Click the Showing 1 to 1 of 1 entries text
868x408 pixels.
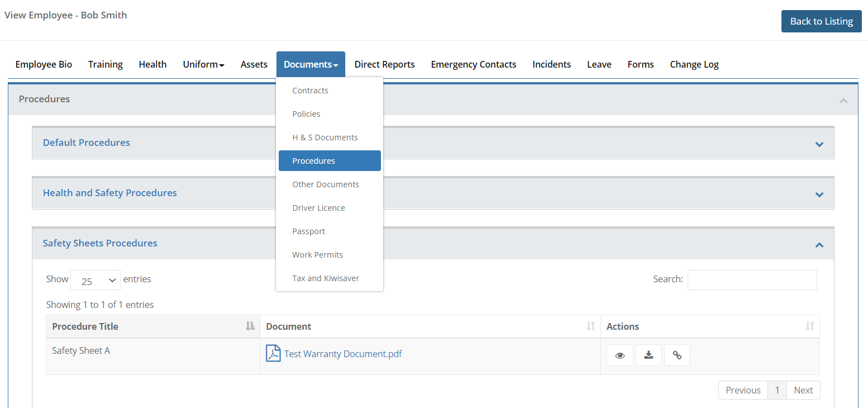pyautogui.click(x=100, y=305)
